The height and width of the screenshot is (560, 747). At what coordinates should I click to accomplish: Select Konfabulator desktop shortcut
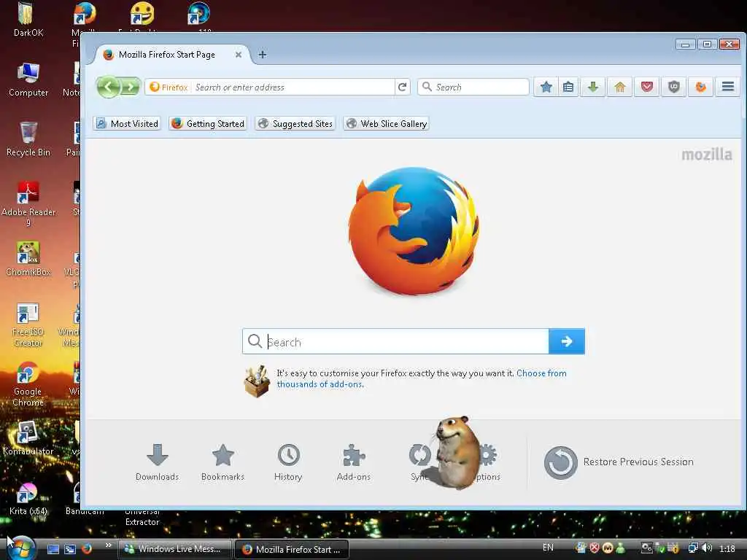(x=28, y=438)
